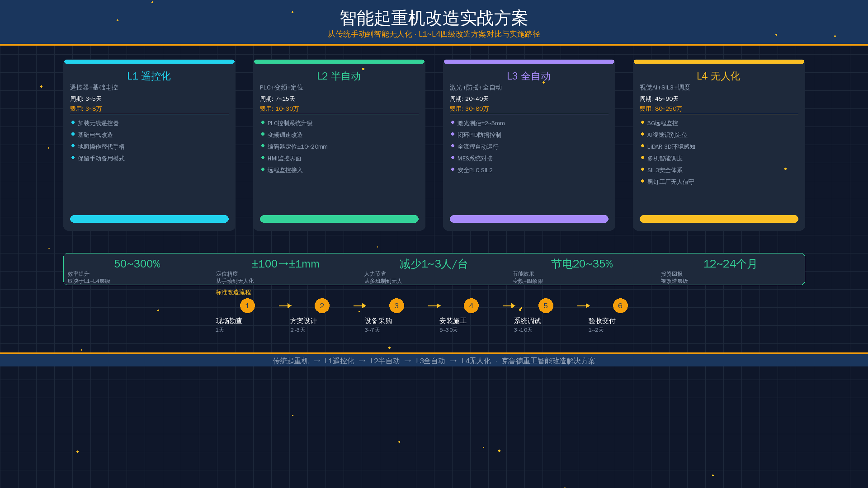
Task: Click 安全PLC SIL2 bullet item
Action: click(475, 170)
